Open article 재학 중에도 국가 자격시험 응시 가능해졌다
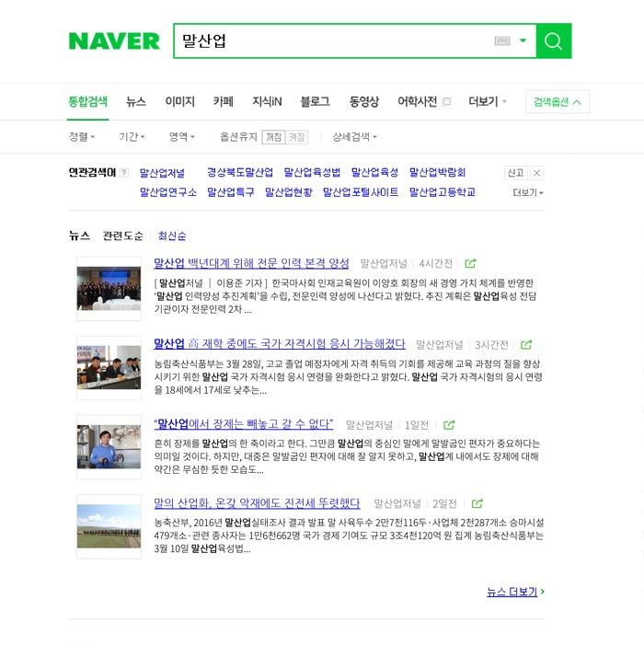 tap(280, 343)
